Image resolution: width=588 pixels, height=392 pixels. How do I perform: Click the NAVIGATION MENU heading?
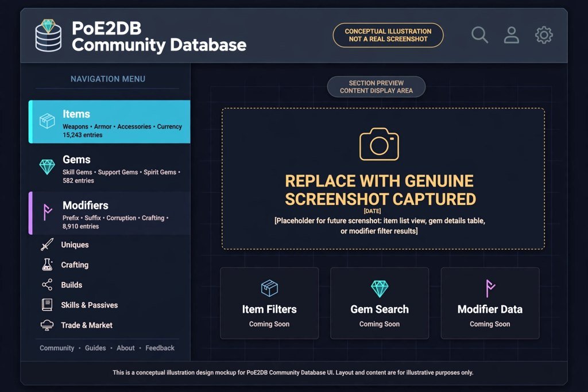pos(108,79)
